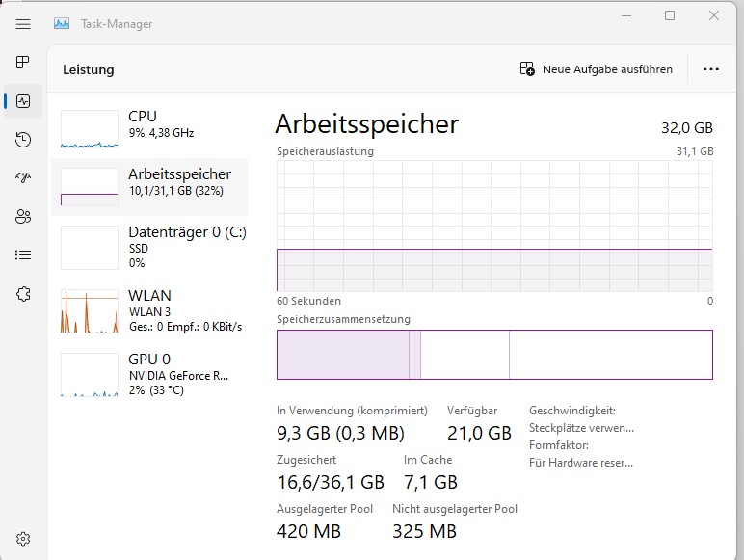Viewport: 744px width, 560px height.
Task: Open the Users page icon
Action: [23, 217]
